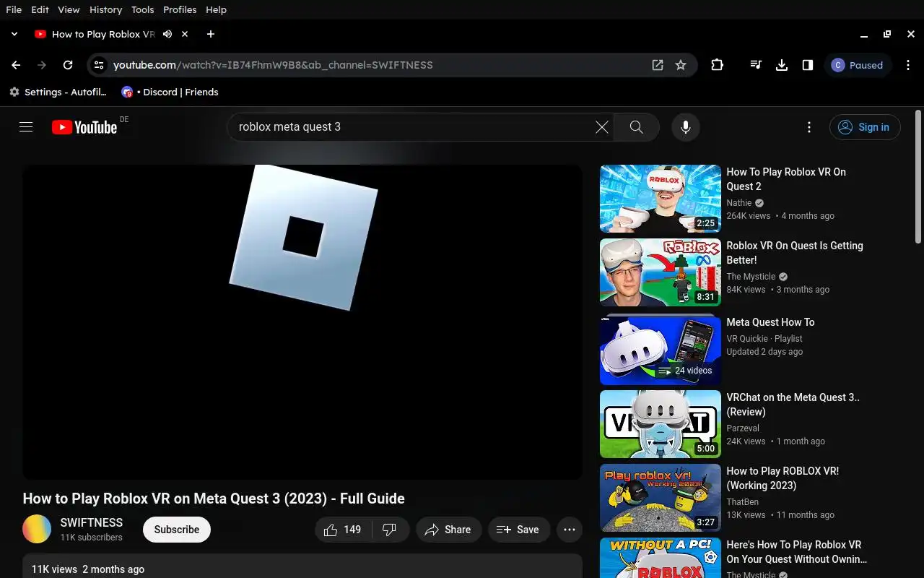This screenshot has width=924, height=578.
Task: Open the File menu
Action: click(x=14, y=9)
